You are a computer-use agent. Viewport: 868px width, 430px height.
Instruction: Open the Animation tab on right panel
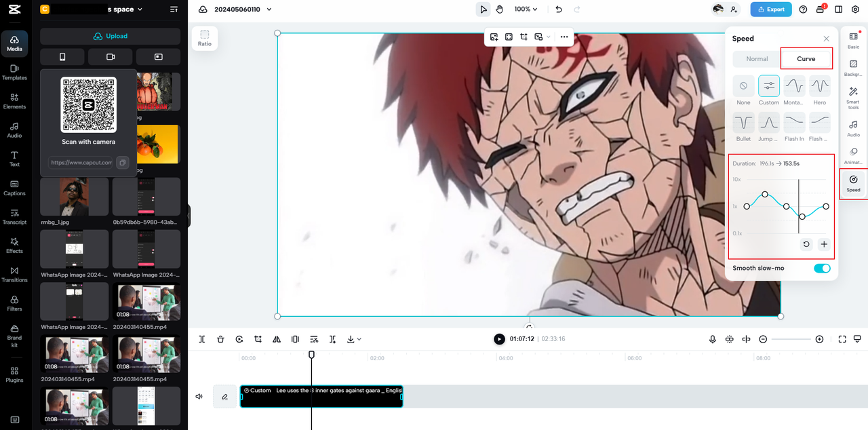click(x=853, y=156)
